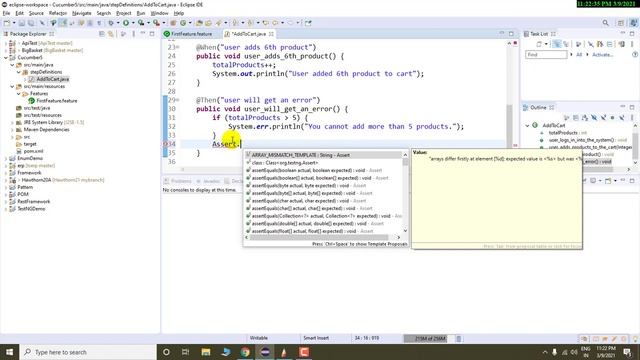This screenshot has width=640, height=360.
Task: Open the File menu
Action: pos(6,13)
